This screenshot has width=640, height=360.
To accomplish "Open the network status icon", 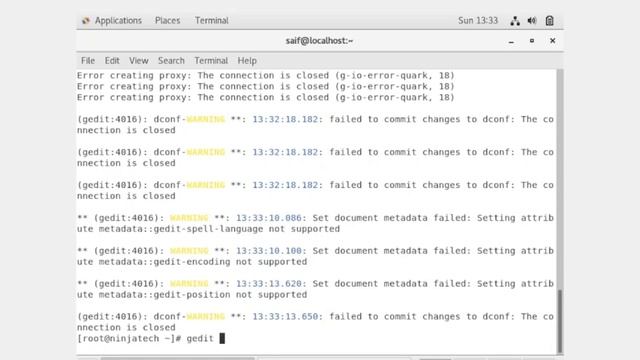I will (515, 21).
